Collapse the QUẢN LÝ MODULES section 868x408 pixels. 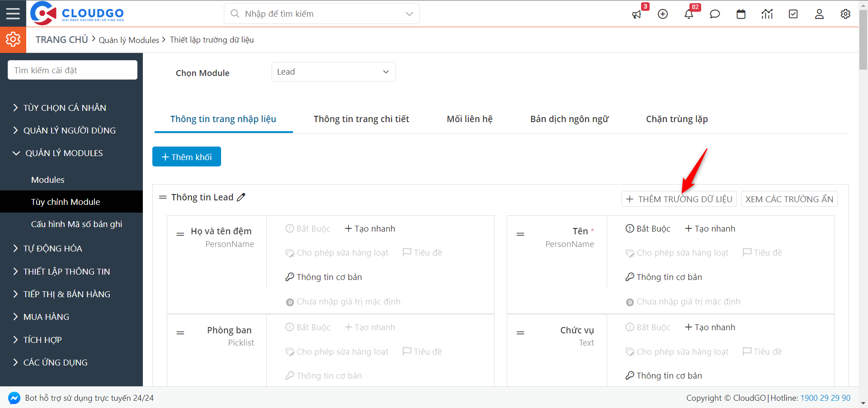64,153
